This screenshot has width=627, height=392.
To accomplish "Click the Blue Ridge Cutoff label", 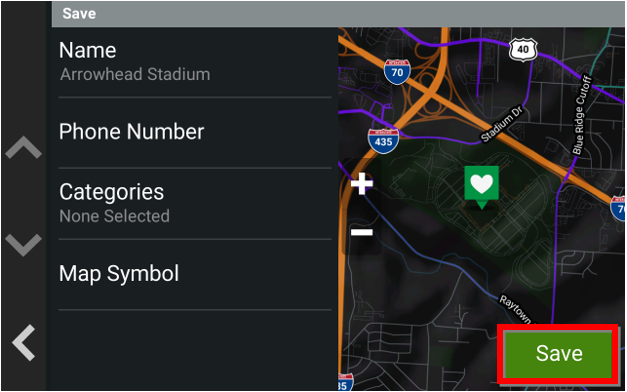I will pyautogui.click(x=582, y=115).
